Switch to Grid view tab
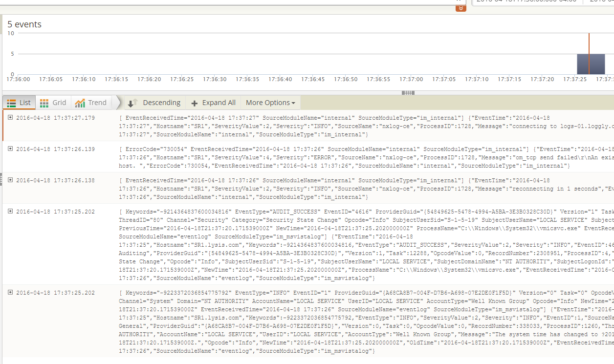The image size is (614, 364). click(x=53, y=103)
